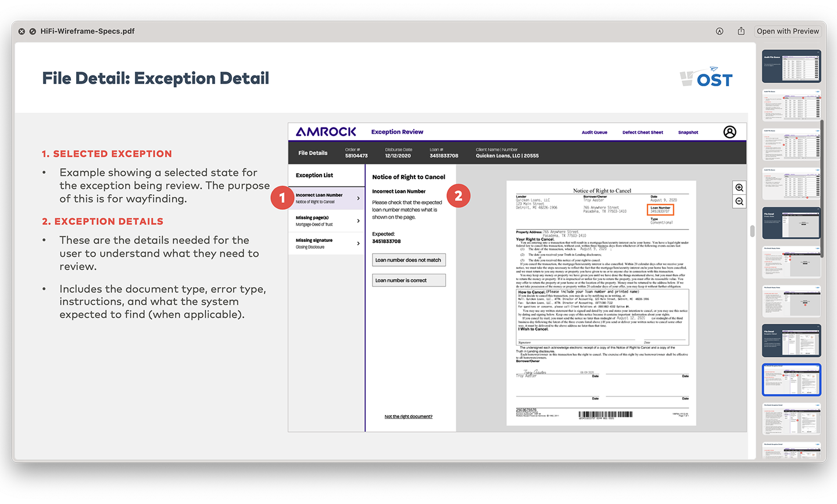Expand the Incorrect Loan Number exception chevron

[358, 198]
